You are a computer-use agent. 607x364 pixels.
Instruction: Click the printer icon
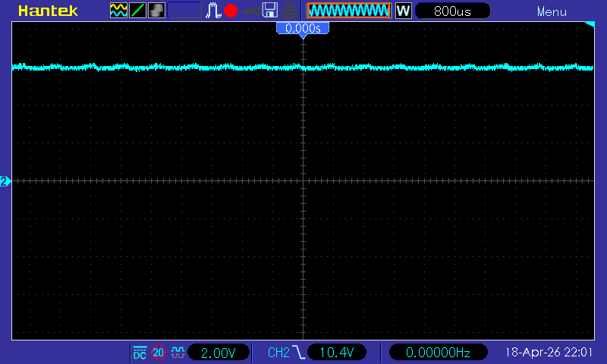(x=289, y=11)
